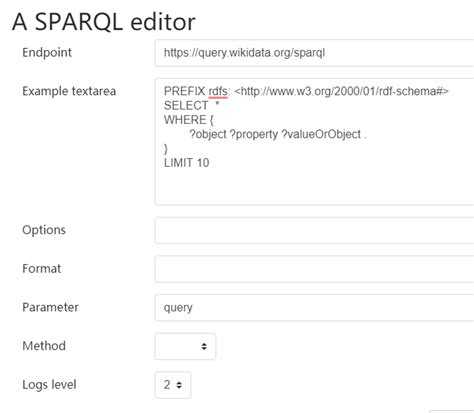Click the Endpoint URL input field
Image resolution: width=474 pixels, height=413 pixels.
(x=314, y=53)
